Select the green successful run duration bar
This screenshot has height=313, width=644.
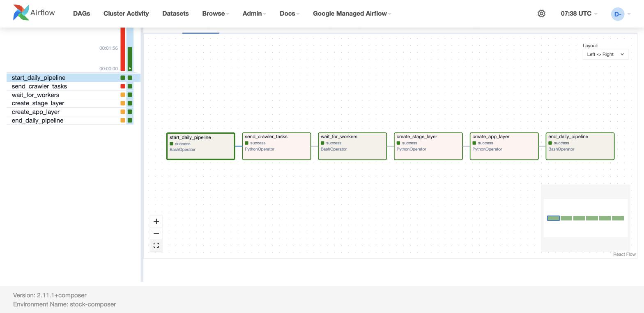click(130, 59)
